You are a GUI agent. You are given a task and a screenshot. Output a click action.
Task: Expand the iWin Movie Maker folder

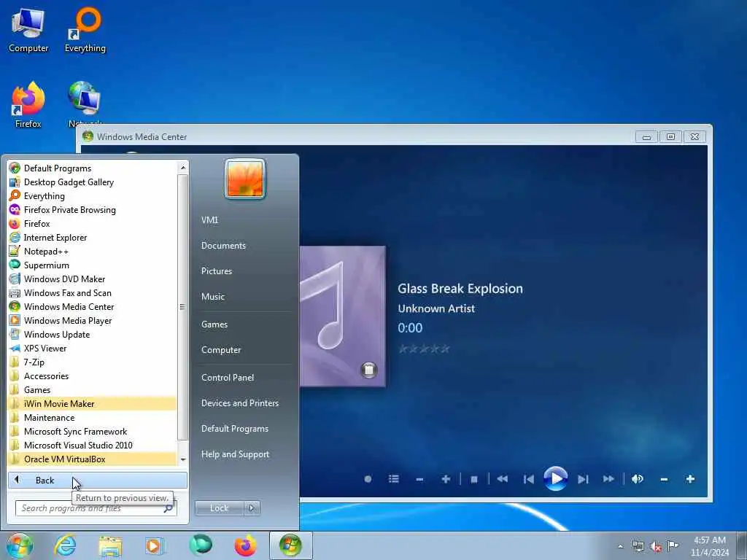click(93, 403)
